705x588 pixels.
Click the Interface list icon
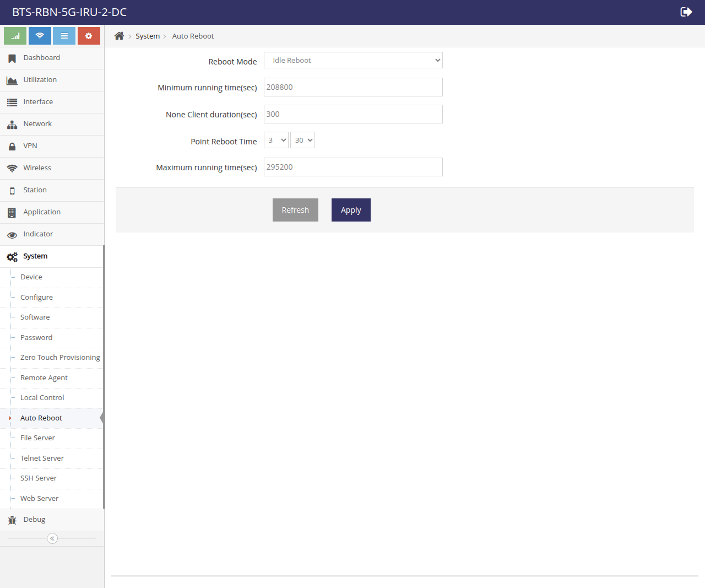tap(12, 103)
